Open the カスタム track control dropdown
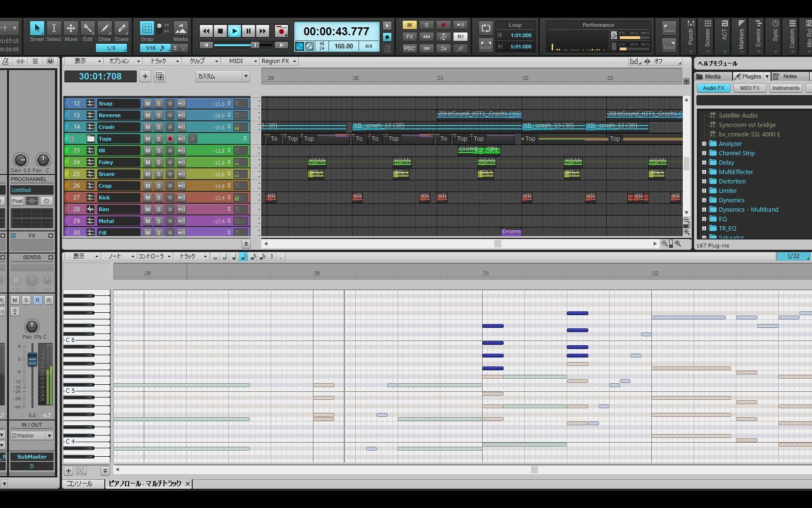This screenshot has width=812, height=508. [222, 76]
